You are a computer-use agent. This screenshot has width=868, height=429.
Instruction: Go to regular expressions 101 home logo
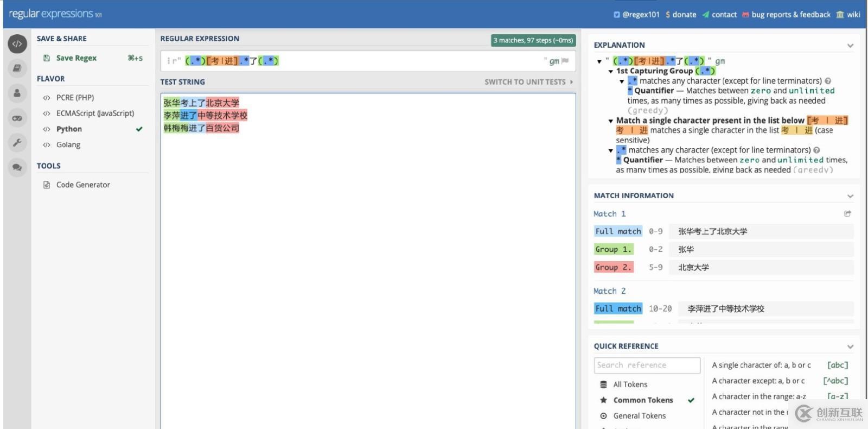point(55,14)
